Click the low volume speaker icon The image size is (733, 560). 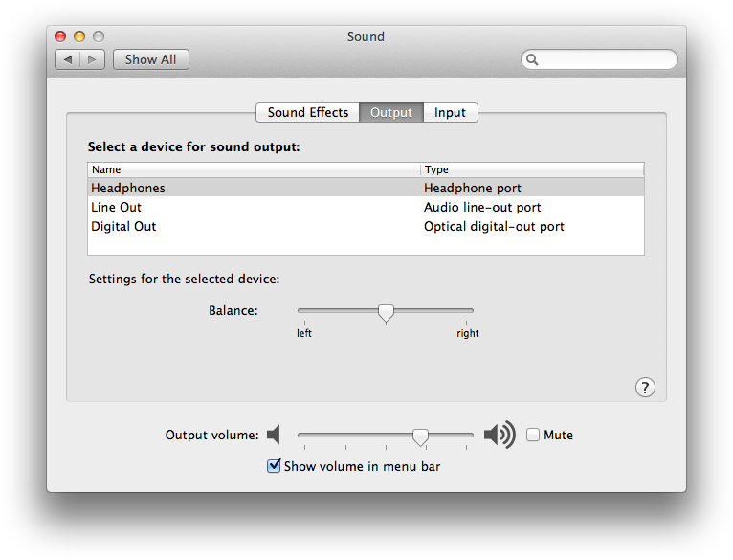[x=274, y=435]
